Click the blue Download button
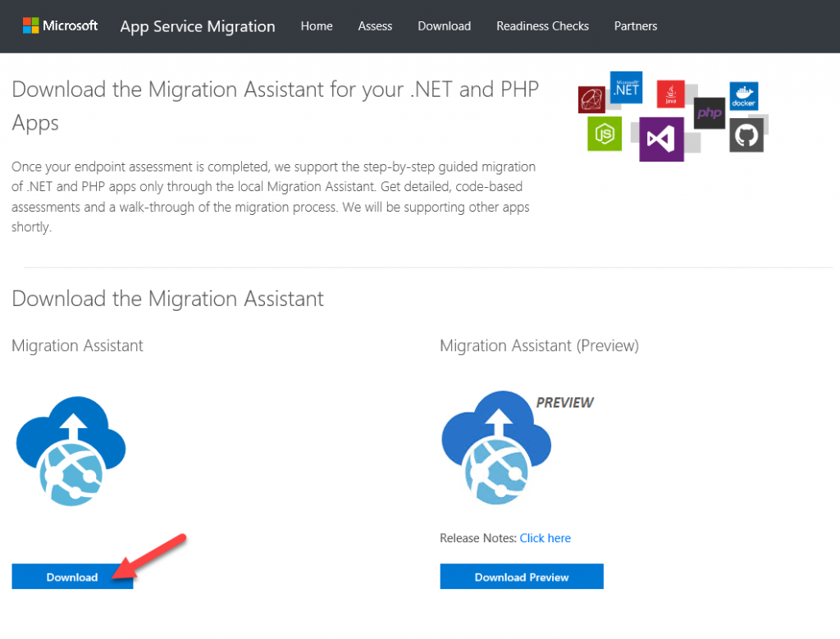Image resolution: width=840 pixels, height=639 pixels. coord(72,577)
